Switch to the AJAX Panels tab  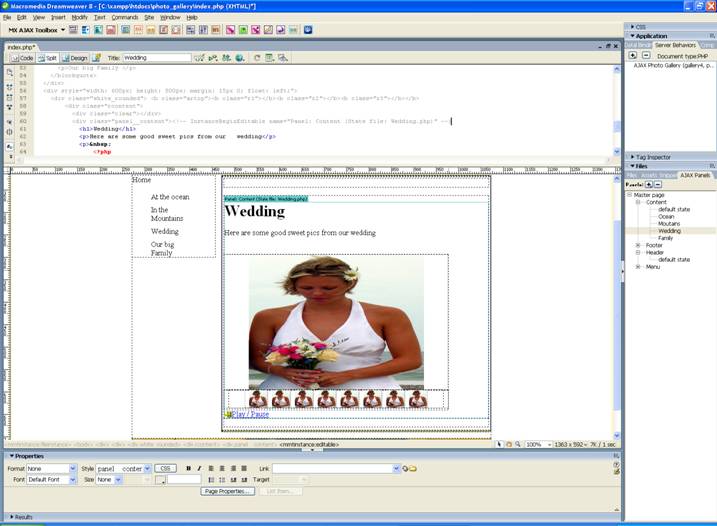[695, 175]
